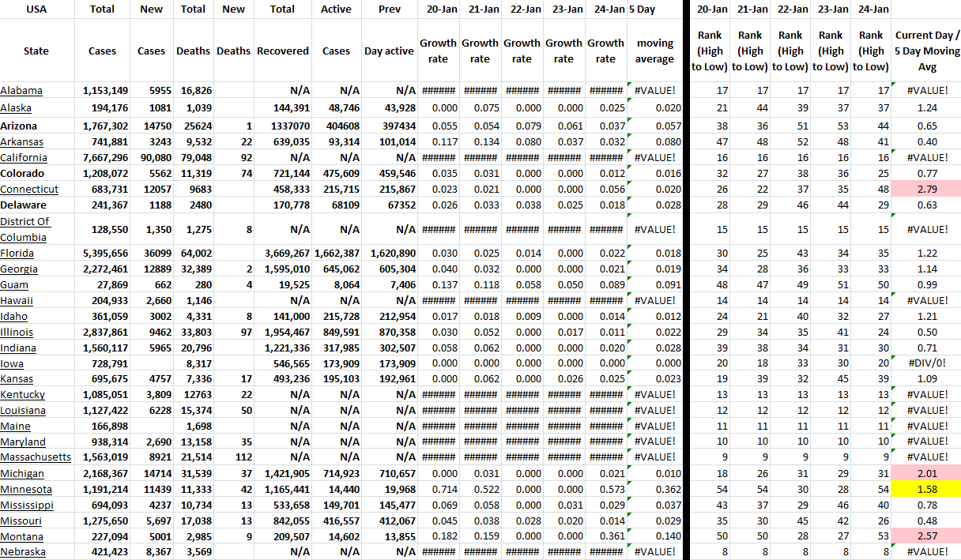This screenshot has width=961, height=560.
Task: Select Florida's new cases cell 36099
Action: [x=151, y=254]
